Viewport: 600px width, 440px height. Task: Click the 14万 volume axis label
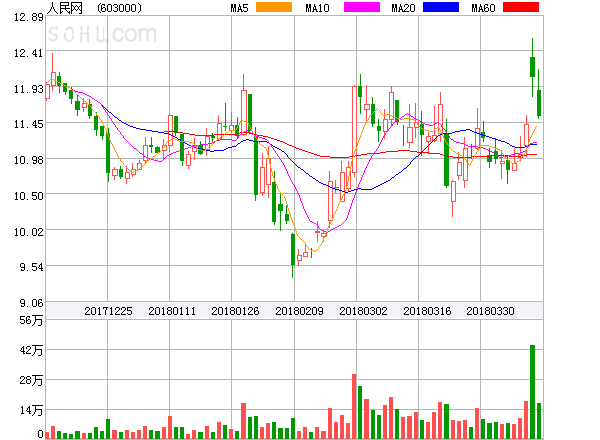[x=31, y=410]
